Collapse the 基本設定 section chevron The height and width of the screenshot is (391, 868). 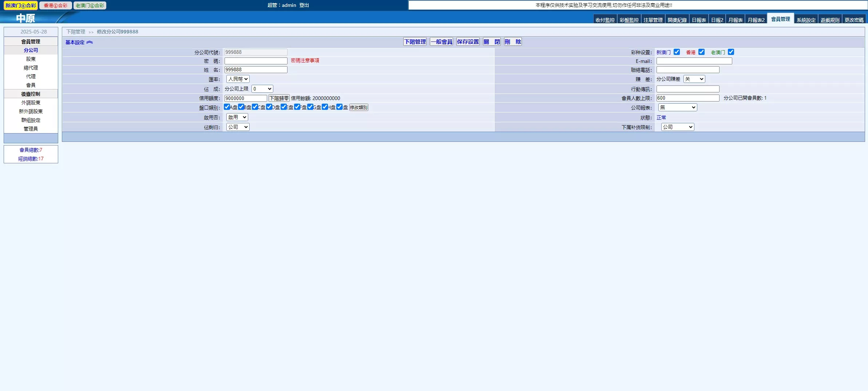tap(90, 43)
